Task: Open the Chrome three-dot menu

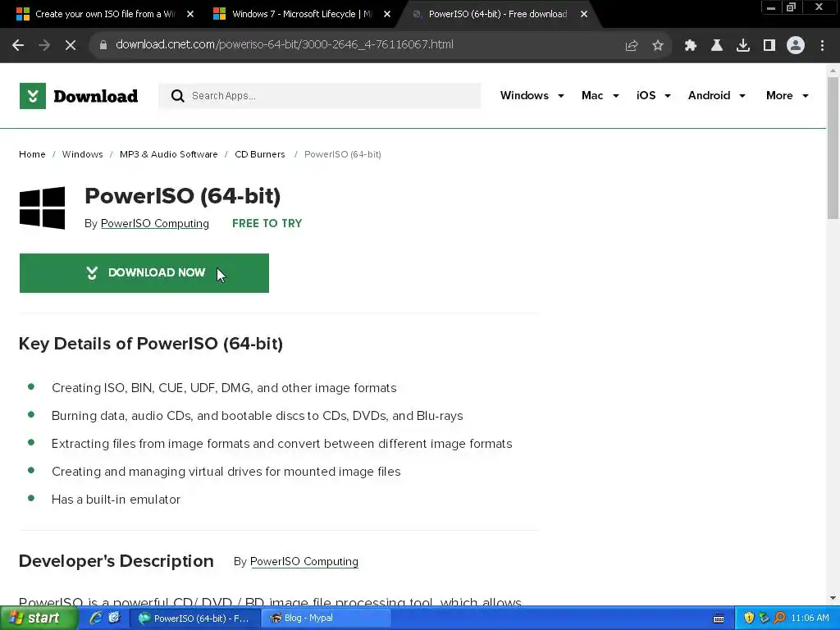Action: pos(822,46)
